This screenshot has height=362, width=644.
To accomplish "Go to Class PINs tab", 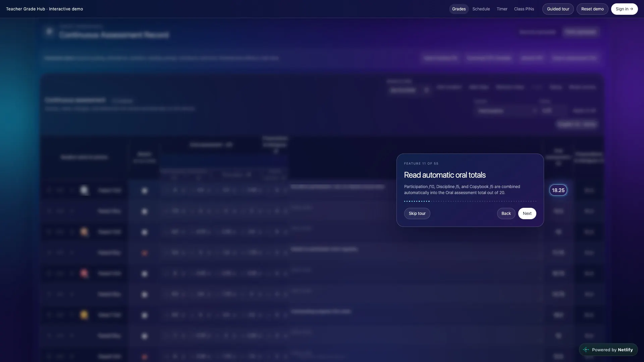I will click(x=524, y=9).
